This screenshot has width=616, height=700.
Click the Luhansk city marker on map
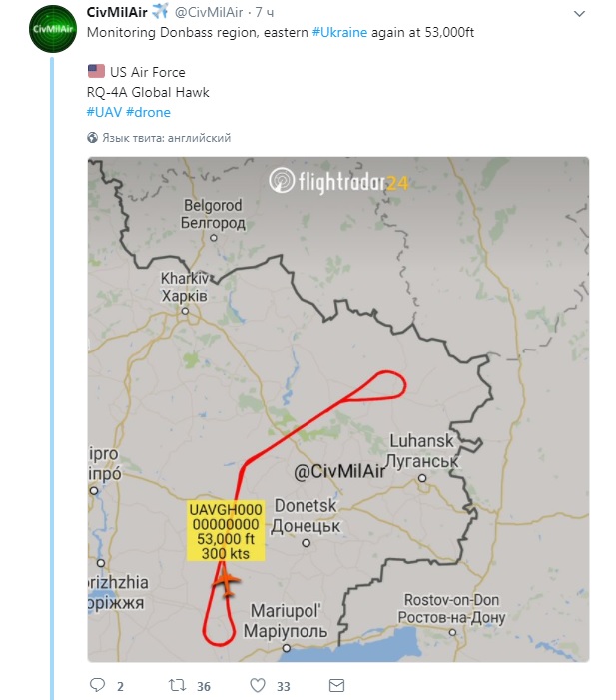(x=424, y=478)
